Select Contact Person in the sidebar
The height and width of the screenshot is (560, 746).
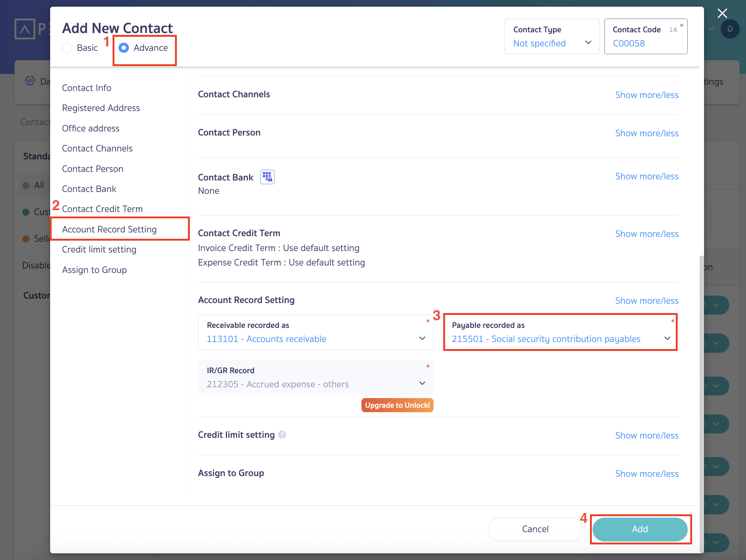tap(93, 169)
